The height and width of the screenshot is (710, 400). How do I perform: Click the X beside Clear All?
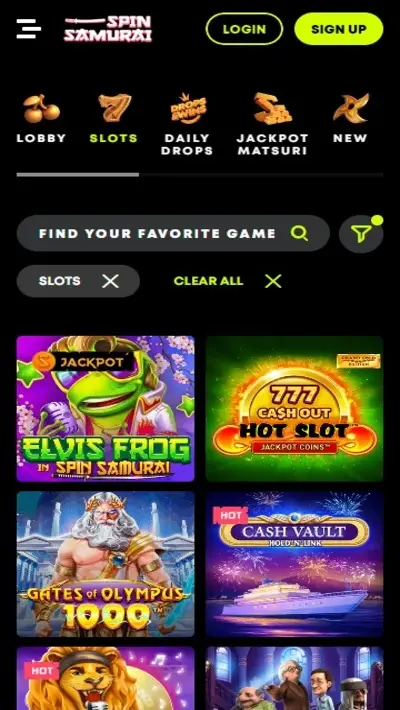pyautogui.click(x=273, y=281)
